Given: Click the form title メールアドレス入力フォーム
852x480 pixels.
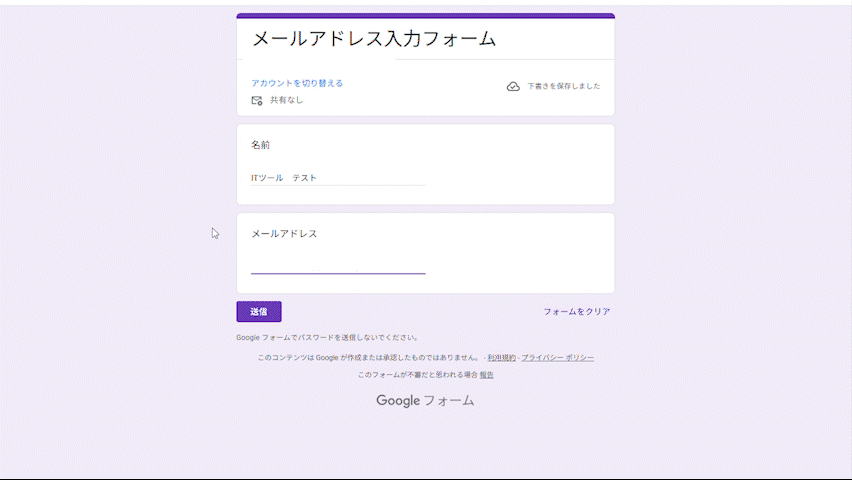Looking at the screenshot, I should coord(373,40).
